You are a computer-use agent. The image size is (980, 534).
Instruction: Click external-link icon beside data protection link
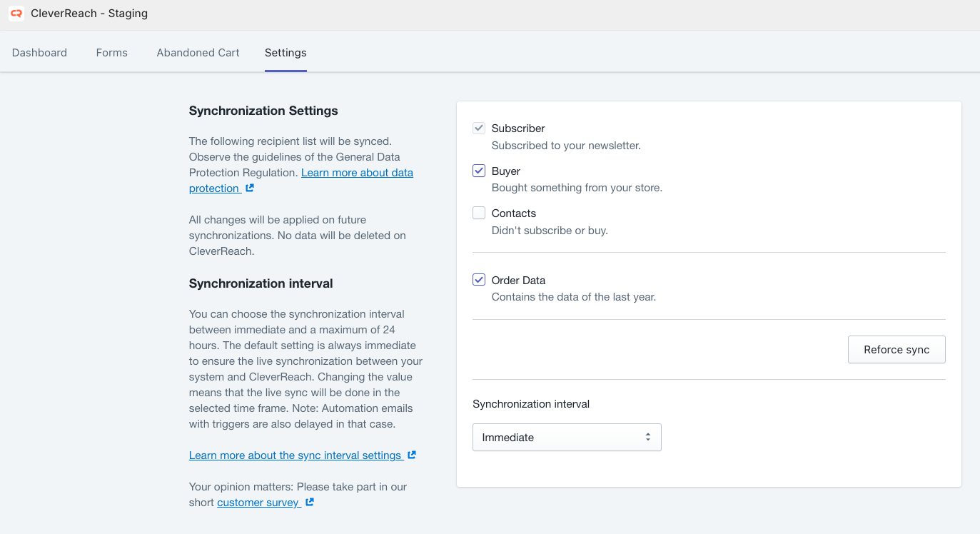pos(250,188)
